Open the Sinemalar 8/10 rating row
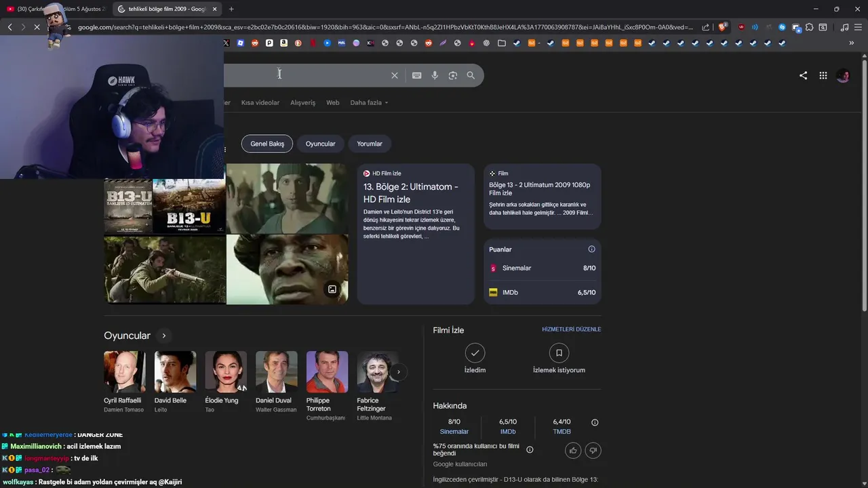 pyautogui.click(x=542, y=268)
